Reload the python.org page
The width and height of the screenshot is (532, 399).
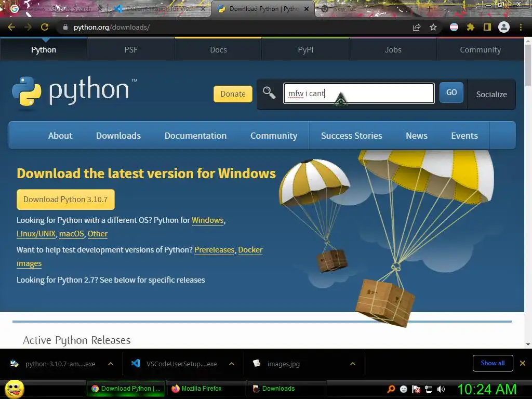[45, 27]
